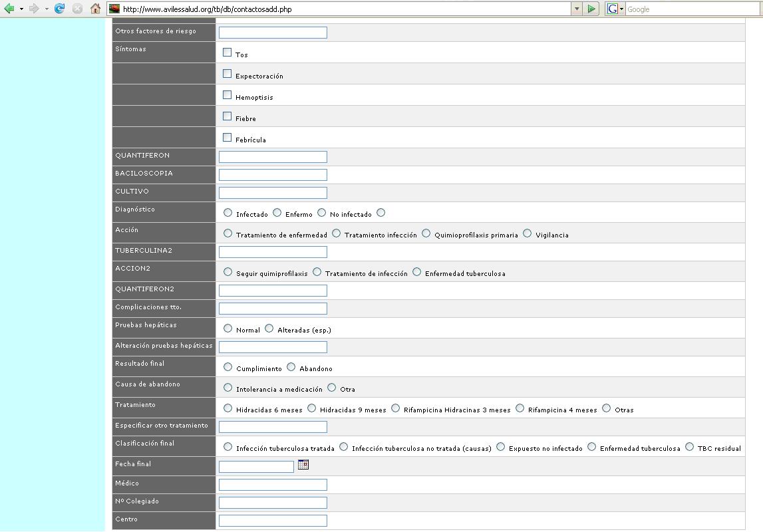763x532 pixels.
Task: Select Hidracidas 9 meses treatment option
Action: [x=312, y=408]
